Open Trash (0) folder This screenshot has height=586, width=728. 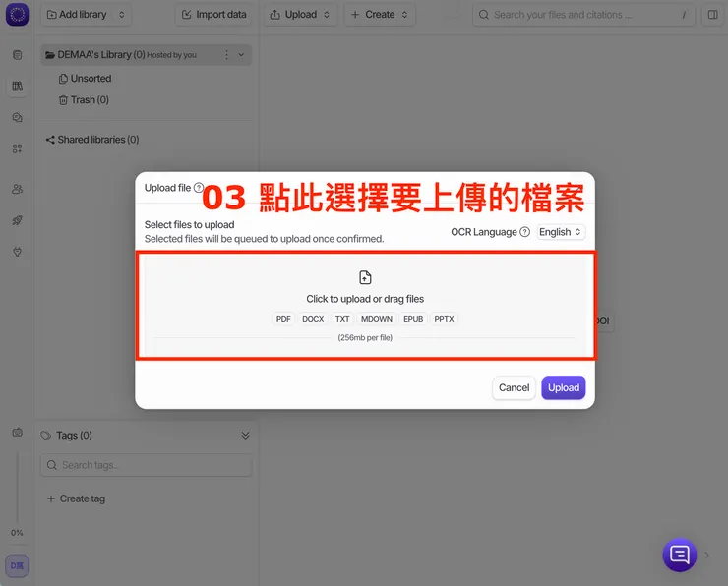coord(84,99)
